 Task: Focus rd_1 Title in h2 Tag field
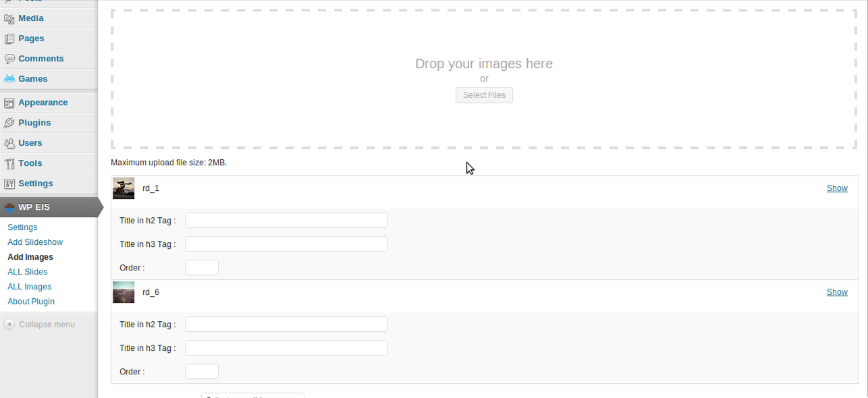[286, 221]
